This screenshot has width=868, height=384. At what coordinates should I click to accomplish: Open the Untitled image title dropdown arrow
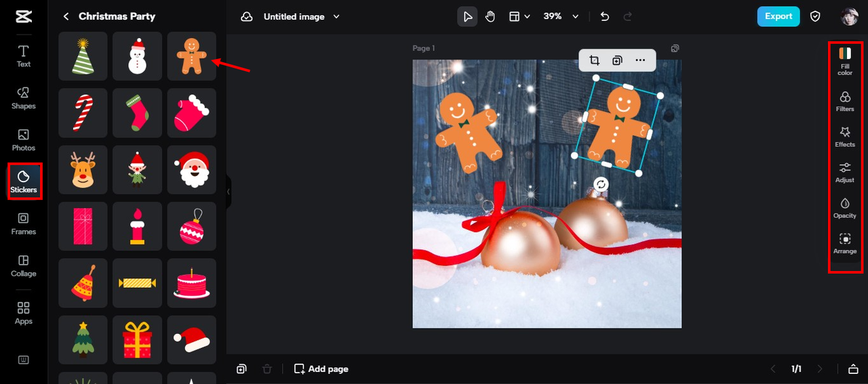click(x=337, y=16)
